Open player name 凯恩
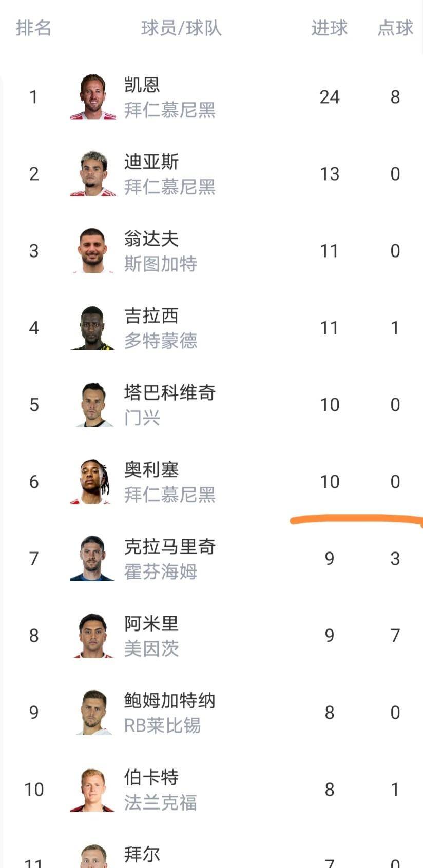 click(x=142, y=85)
